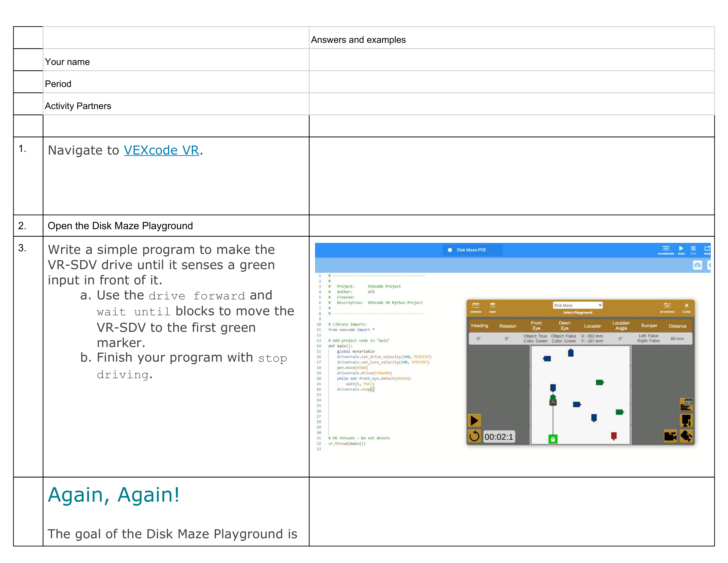The height and width of the screenshot is (563, 728).
Task: Click the Bumper column header
Action: [649, 325]
